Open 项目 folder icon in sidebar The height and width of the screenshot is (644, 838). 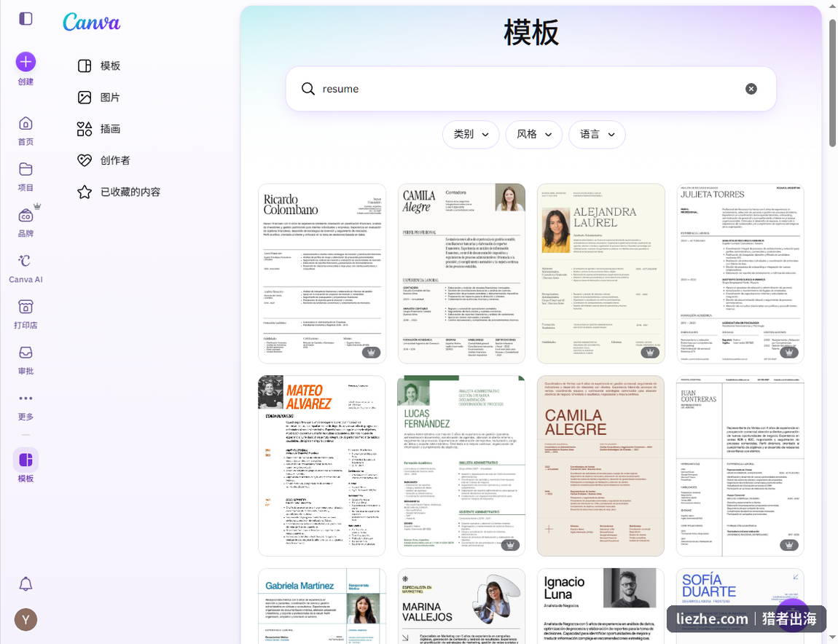coord(26,170)
